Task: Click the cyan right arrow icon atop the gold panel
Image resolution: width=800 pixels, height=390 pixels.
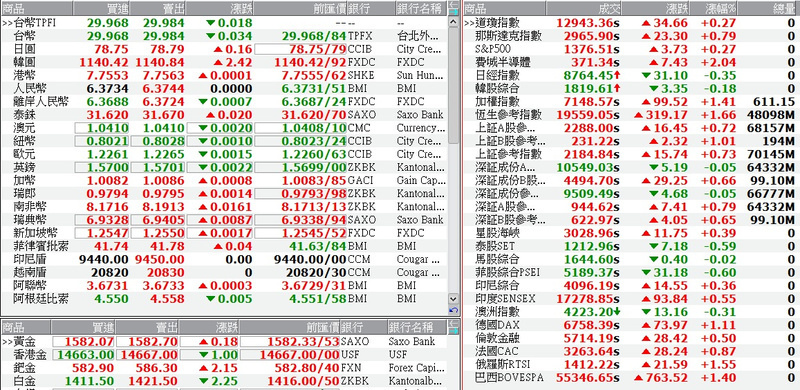Action: (453, 330)
